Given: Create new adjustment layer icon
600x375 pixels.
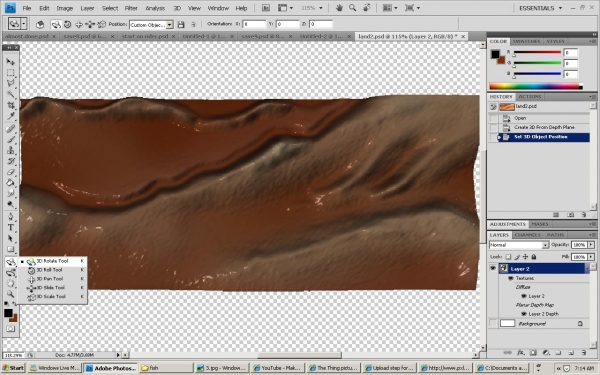Looking at the screenshot, I should tap(546, 352).
